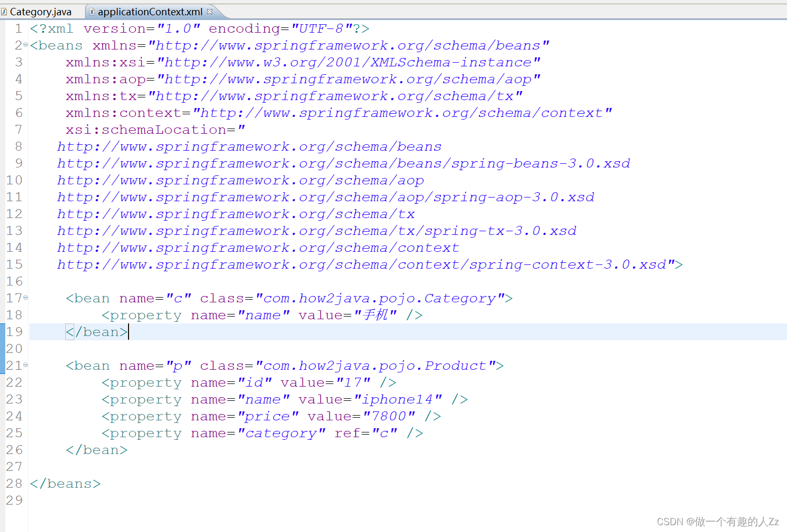Close the applicationContext.xml tab
The width and height of the screenshot is (787, 532).
click(210, 11)
